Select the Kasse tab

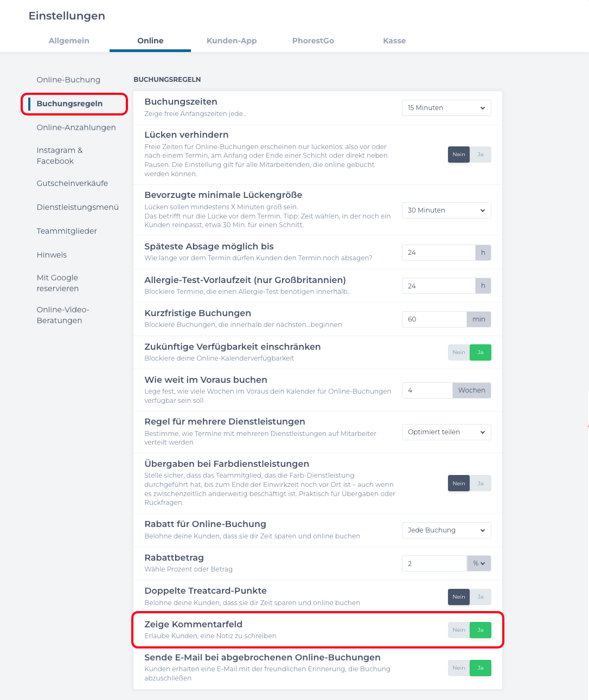pos(394,41)
